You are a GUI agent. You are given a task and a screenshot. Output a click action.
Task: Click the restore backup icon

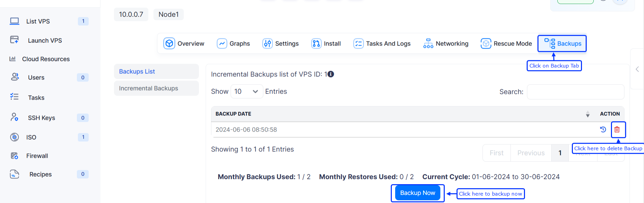pos(603,130)
